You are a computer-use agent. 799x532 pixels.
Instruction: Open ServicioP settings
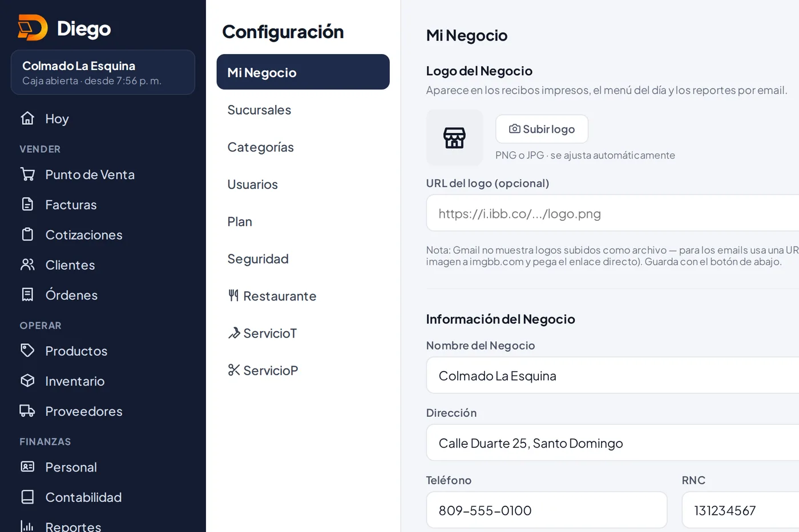point(303,371)
